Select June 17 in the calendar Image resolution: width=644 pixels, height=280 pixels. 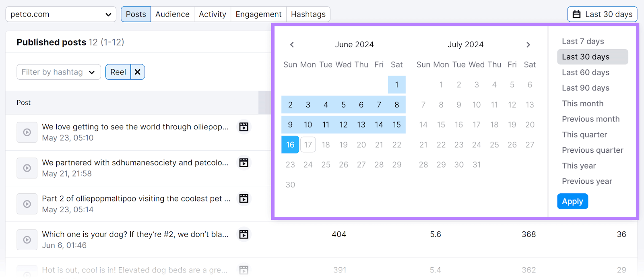click(308, 144)
